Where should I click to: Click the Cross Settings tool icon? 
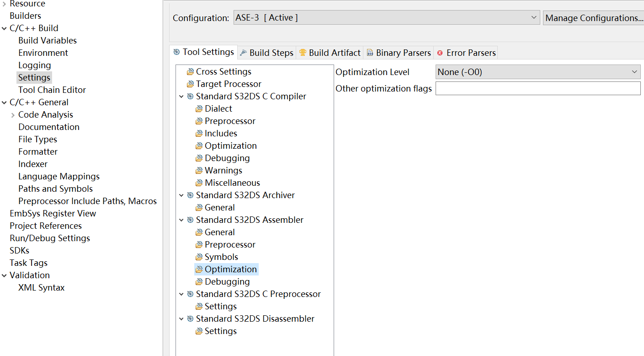190,72
